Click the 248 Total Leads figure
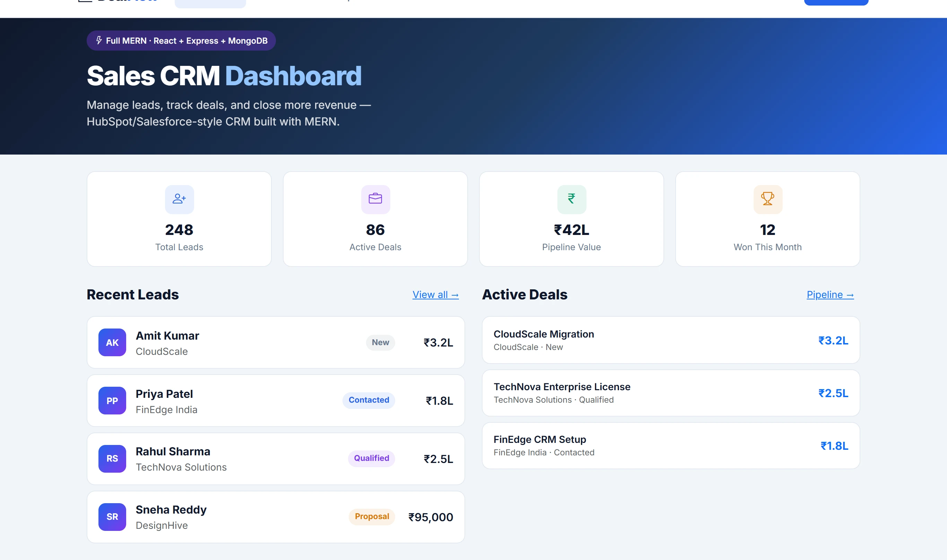Image resolution: width=947 pixels, height=560 pixels. [179, 229]
